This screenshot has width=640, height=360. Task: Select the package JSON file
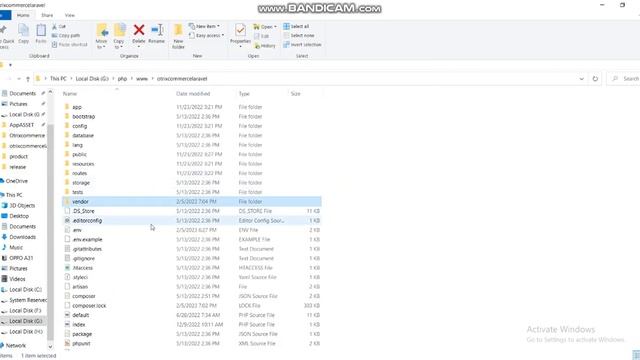[192, 334]
